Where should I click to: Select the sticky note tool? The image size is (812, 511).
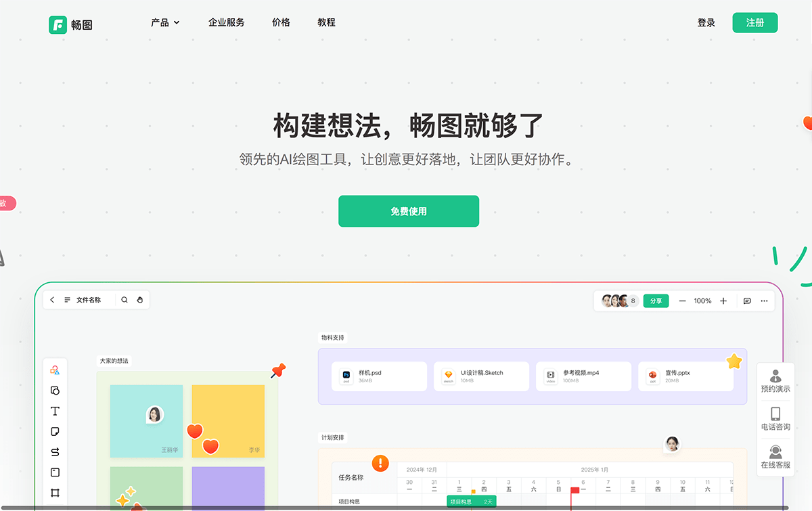click(x=55, y=430)
